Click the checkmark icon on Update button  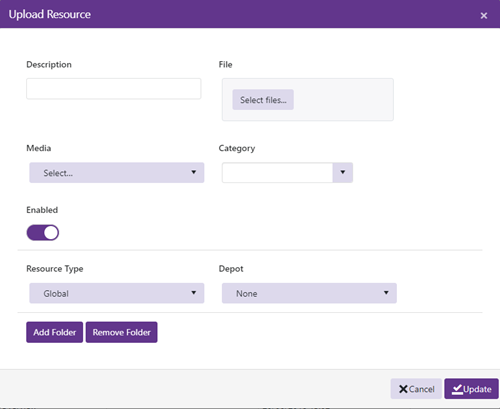coord(457,389)
